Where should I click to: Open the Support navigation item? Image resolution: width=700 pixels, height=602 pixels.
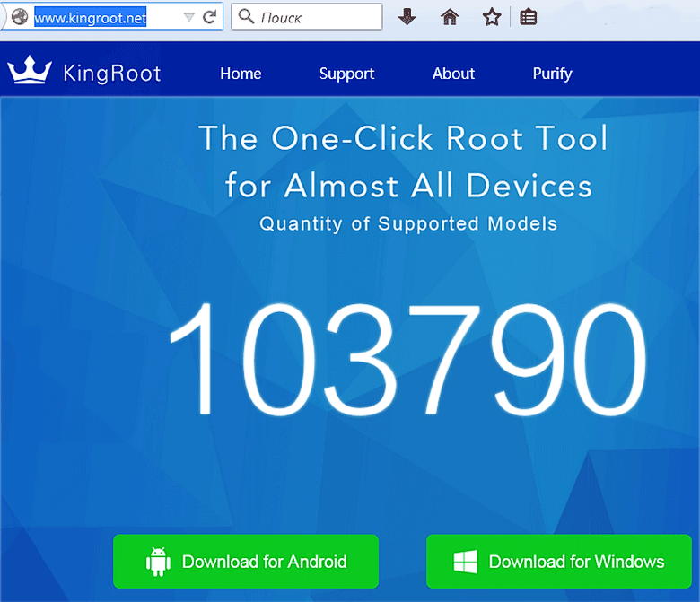[x=347, y=74]
